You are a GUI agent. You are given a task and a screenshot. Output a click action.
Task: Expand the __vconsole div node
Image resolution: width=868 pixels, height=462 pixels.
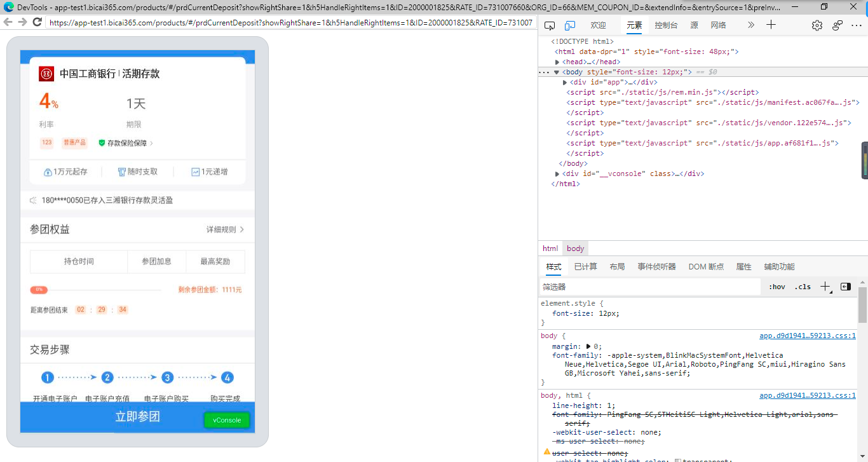click(557, 174)
